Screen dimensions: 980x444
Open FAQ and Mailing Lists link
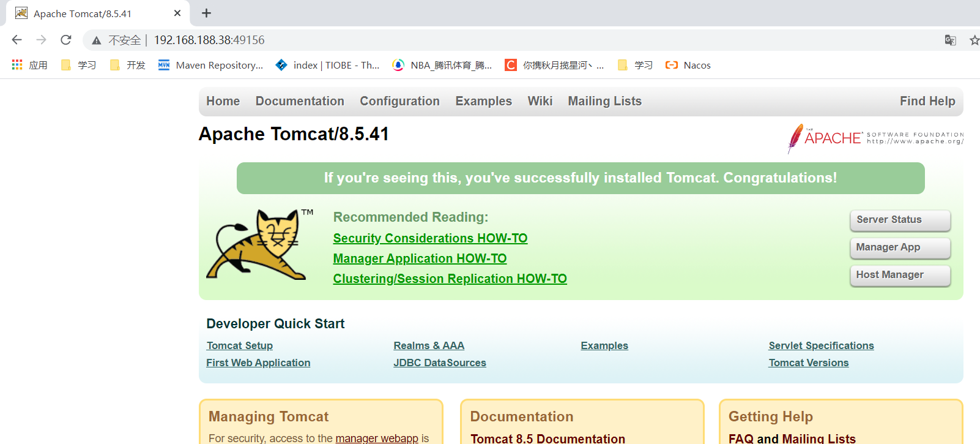coord(792,438)
